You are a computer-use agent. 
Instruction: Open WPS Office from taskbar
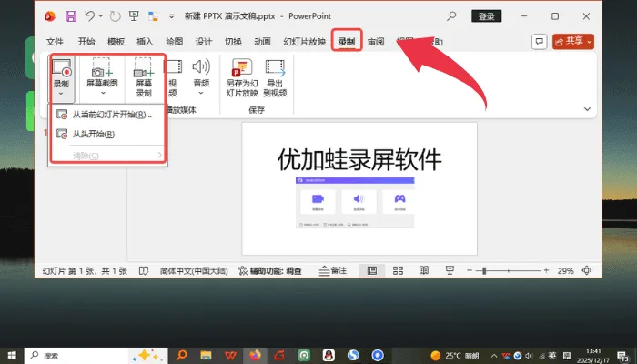click(x=230, y=356)
